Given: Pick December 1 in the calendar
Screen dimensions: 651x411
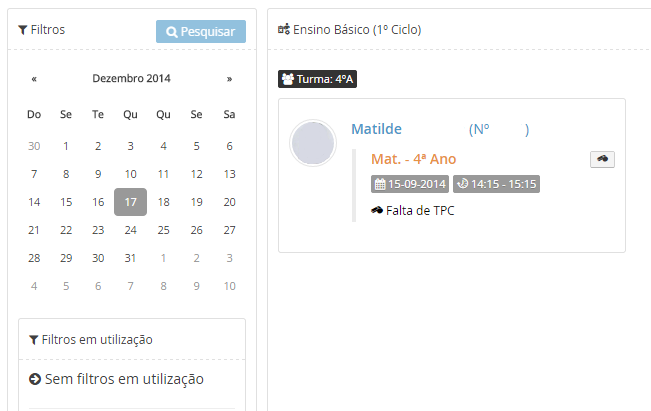Looking at the screenshot, I should (66, 146).
